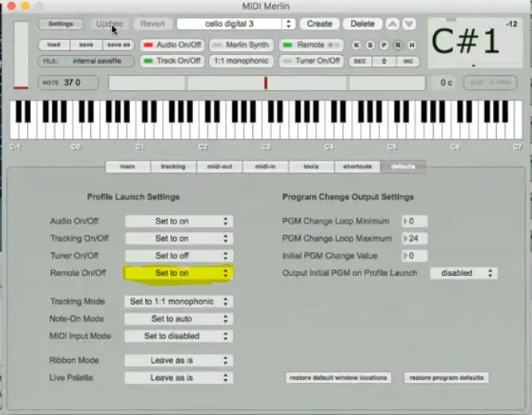Click DEC to decrease transpose

pyautogui.click(x=360, y=61)
